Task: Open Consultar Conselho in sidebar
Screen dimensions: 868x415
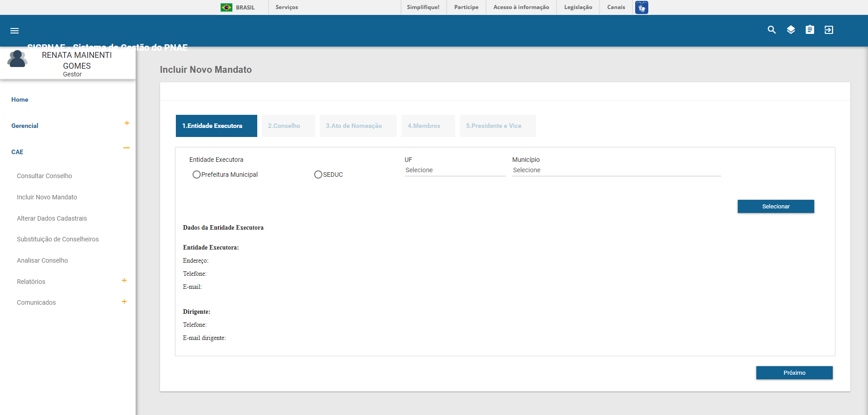Action: pyautogui.click(x=44, y=176)
